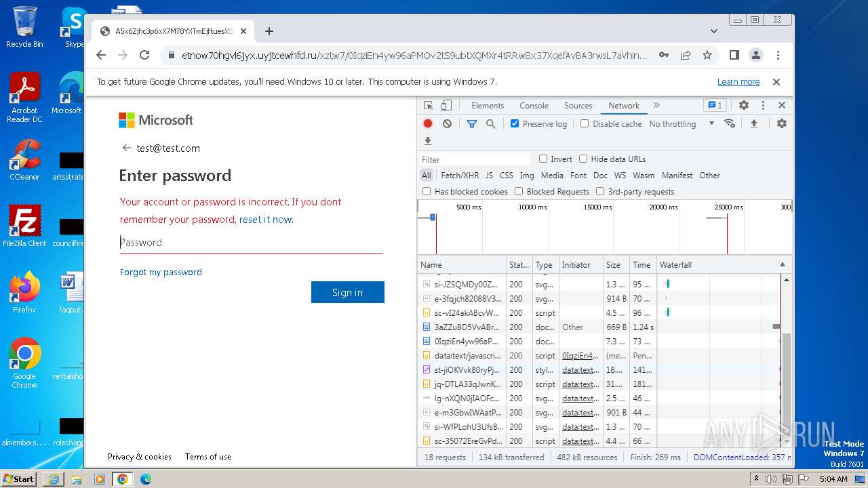This screenshot has width=868, height=488.
Task: Click the Sign in button
Action: pyautogui.click(x=348, y=292)
